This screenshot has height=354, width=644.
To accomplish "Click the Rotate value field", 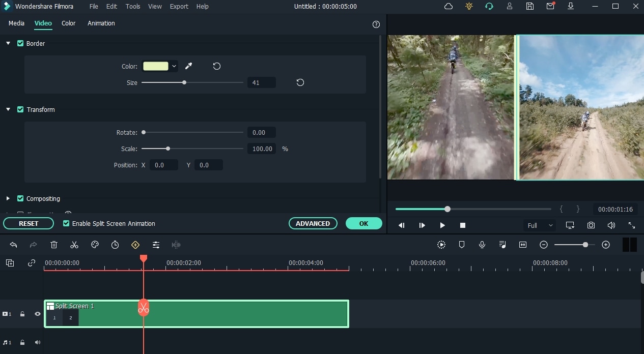I will (x=262, y=133).
